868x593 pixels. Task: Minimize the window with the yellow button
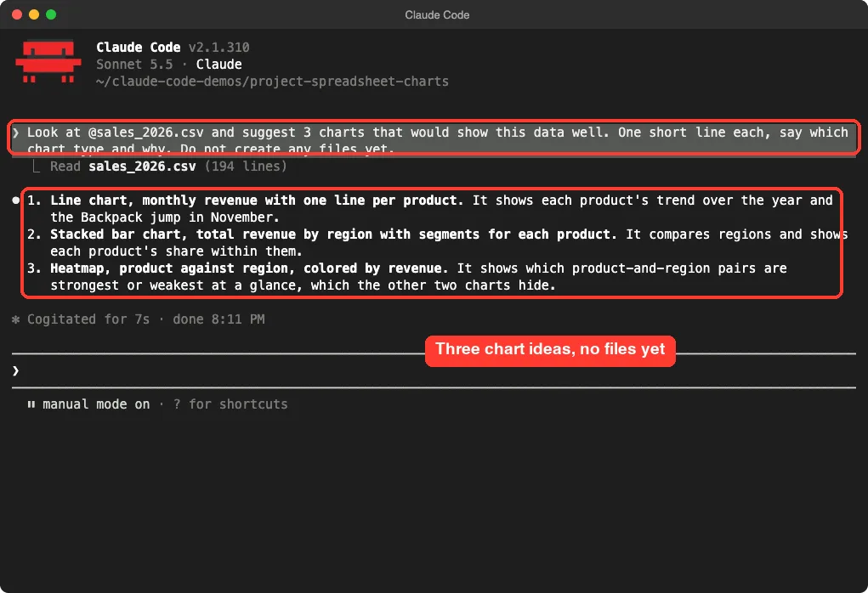pos(34,15)
